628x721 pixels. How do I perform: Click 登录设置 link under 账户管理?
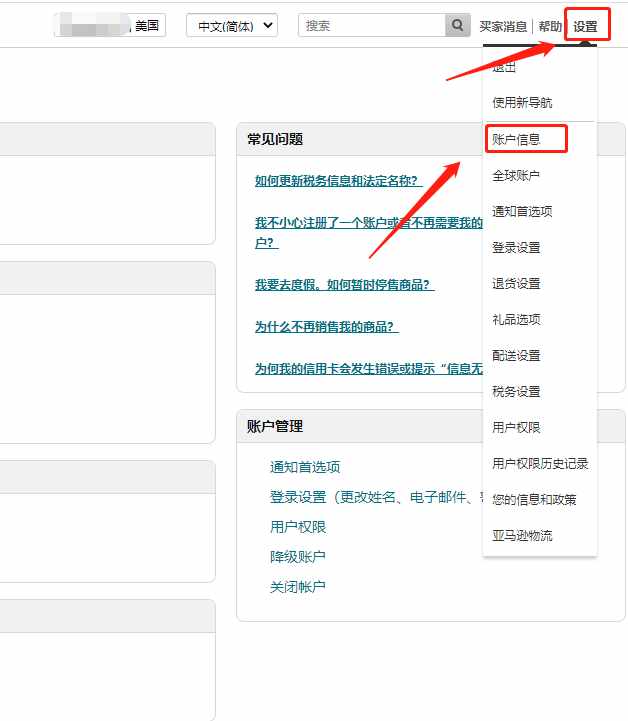pos(376,497)
